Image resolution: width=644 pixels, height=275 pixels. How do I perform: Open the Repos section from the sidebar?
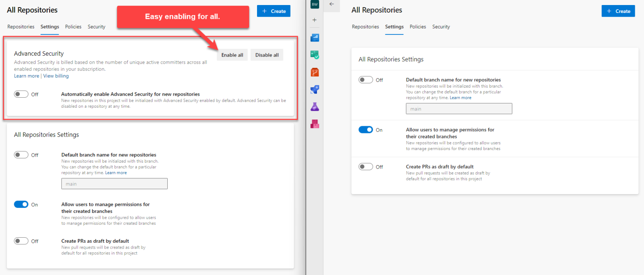click(x=314, y=72)
